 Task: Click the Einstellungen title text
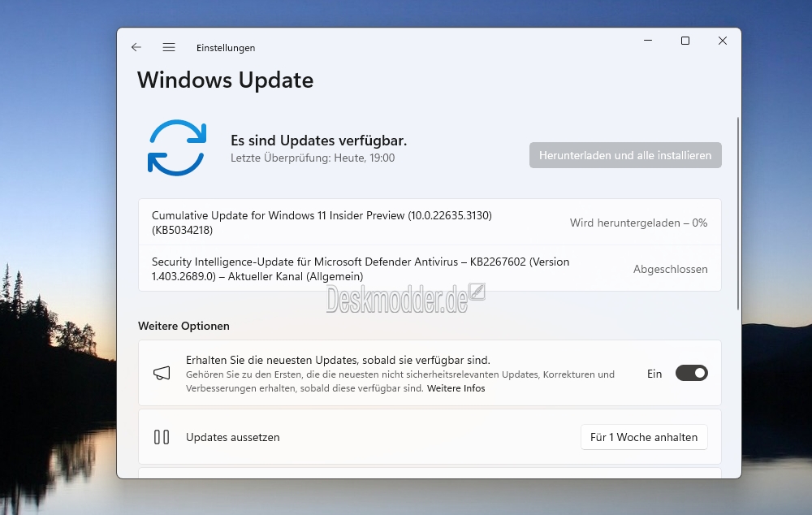226,48
